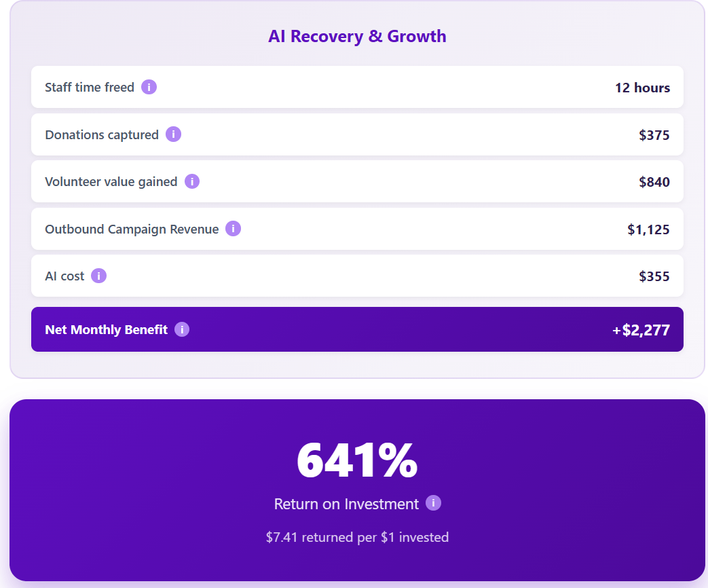This screenshot has width=708, height=588.
Task: Click the $1,125 campaign revenue figure
Action: click(648, 229)
